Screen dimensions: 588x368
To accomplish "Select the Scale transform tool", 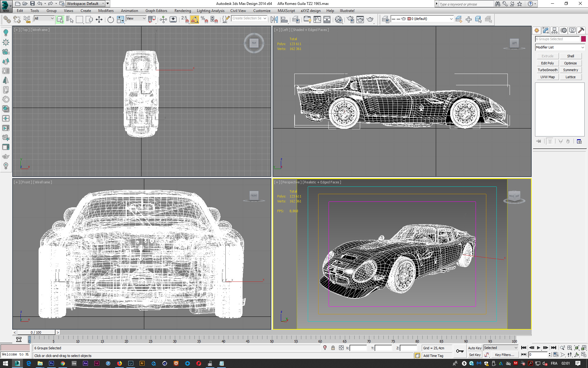I will (x=120, y=20).
